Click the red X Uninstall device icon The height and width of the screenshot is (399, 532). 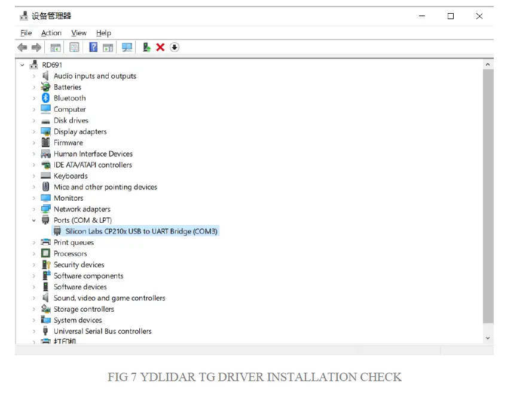coord(160,47)
